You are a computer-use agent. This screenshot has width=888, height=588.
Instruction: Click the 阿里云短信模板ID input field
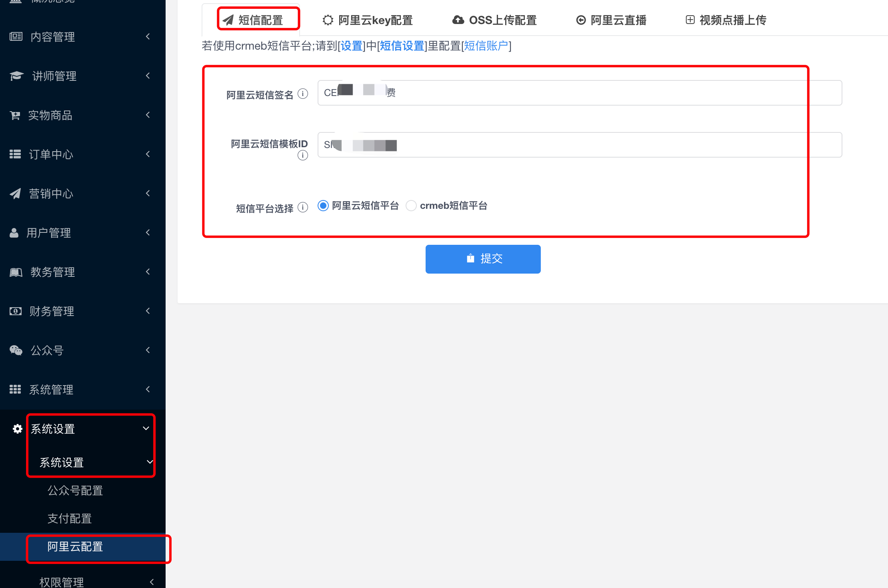[580, 145]
